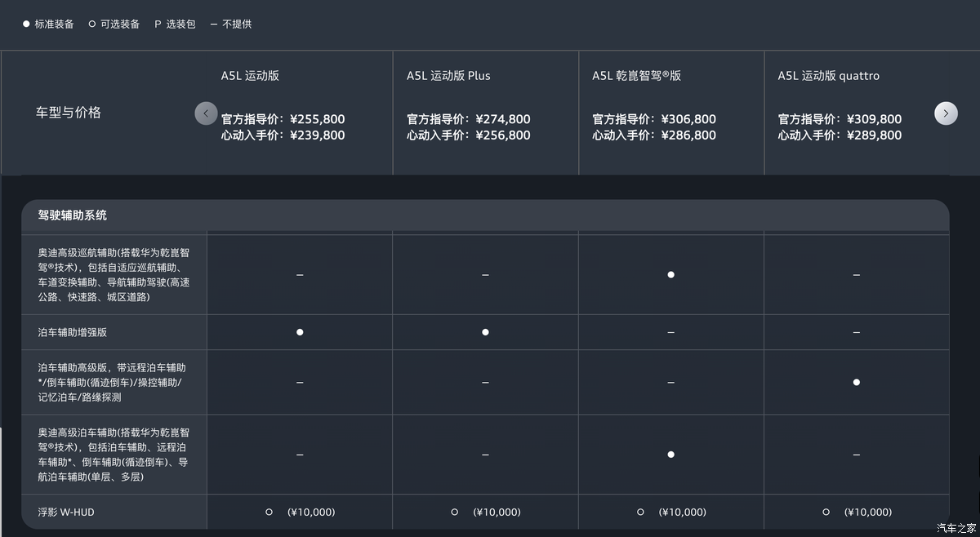
Task: Click 奥迪高级巡航辅助 standard dot for 乾崑智驾®版
Action: click(x=670, y=275)
